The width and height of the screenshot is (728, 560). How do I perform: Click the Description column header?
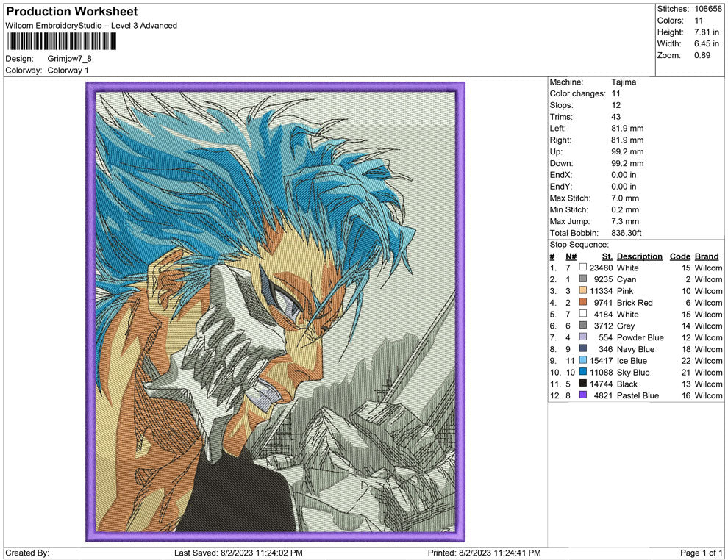639,256
